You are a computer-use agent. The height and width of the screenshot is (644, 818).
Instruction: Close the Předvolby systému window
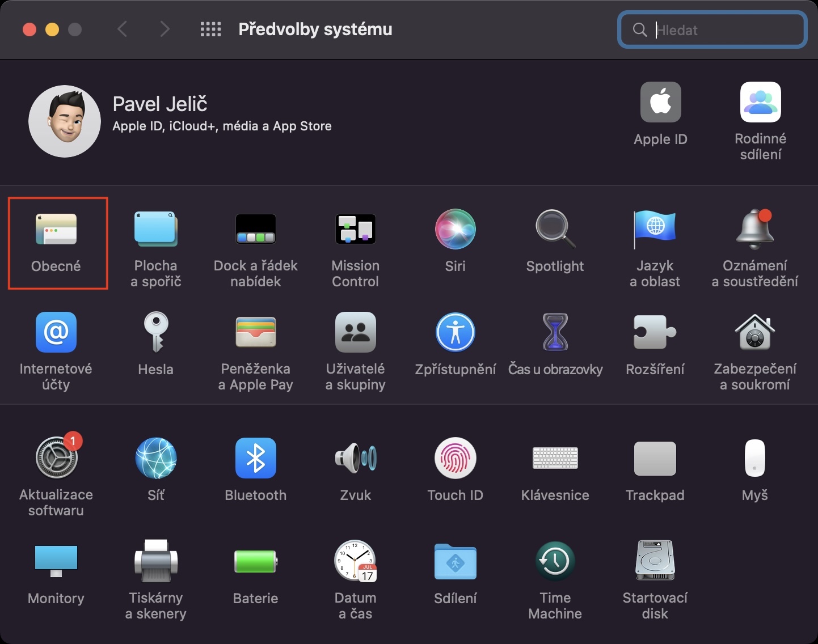29,29
